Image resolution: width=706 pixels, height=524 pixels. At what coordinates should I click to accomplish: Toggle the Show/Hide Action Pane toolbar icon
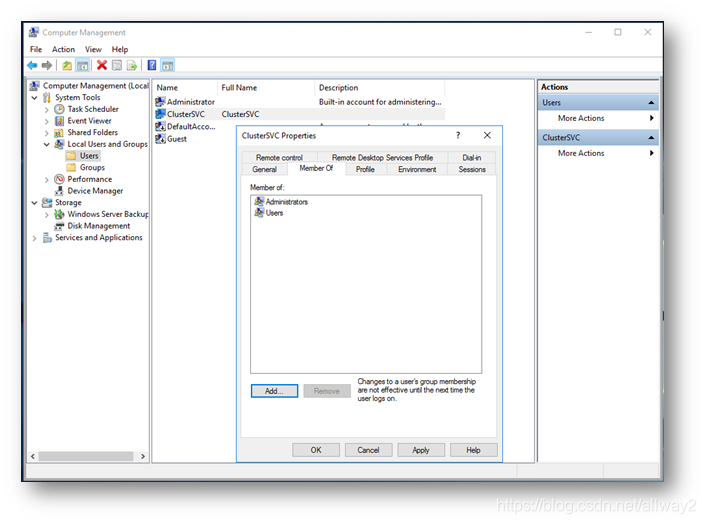167,66
